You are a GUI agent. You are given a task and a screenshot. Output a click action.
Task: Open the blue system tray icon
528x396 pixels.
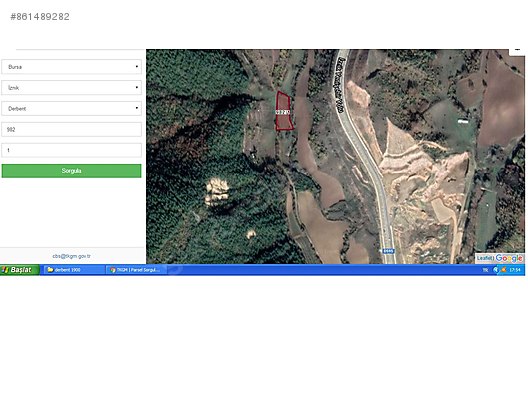[x=495, y=270]
